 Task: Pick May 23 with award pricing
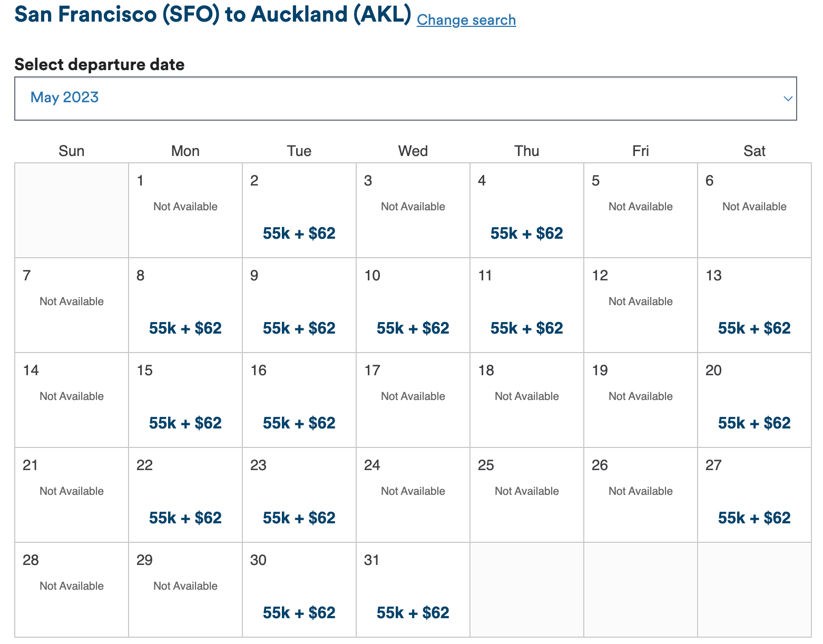click(298, 517)
